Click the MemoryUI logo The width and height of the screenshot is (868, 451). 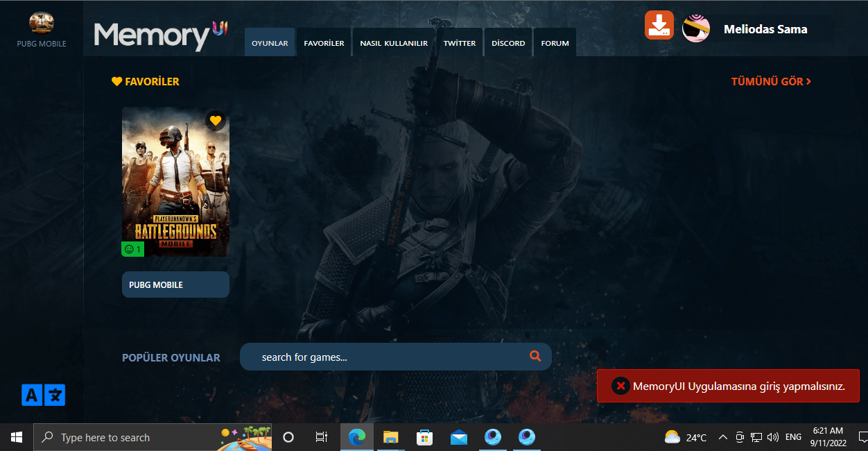click(161, 37)
